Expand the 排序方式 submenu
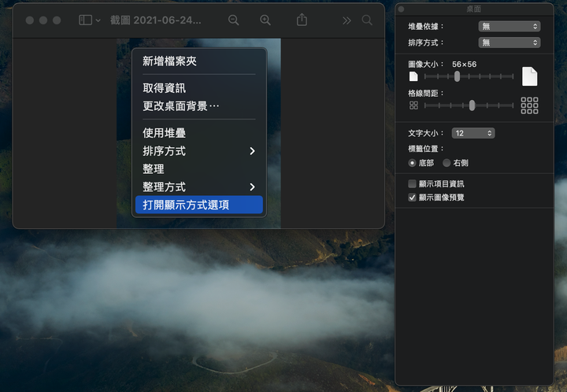The width and height of the screenshot is (567, 392). 199,150
